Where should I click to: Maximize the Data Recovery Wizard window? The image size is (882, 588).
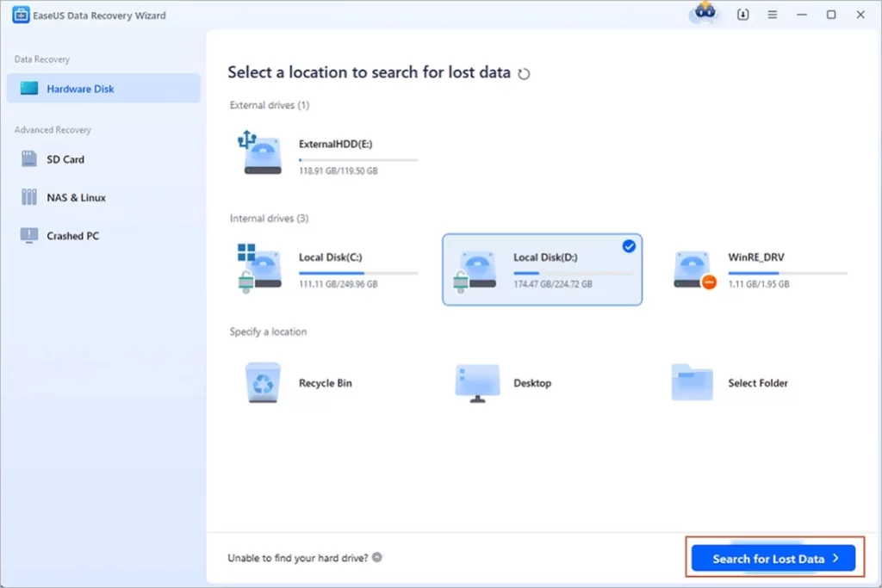(x=830, y=15)
